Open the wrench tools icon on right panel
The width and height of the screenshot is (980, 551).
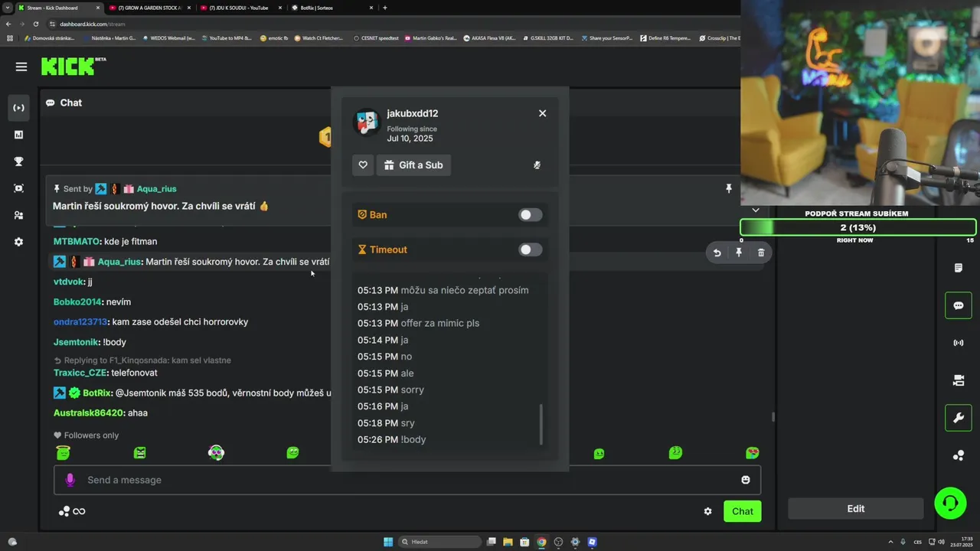point(959,418)
